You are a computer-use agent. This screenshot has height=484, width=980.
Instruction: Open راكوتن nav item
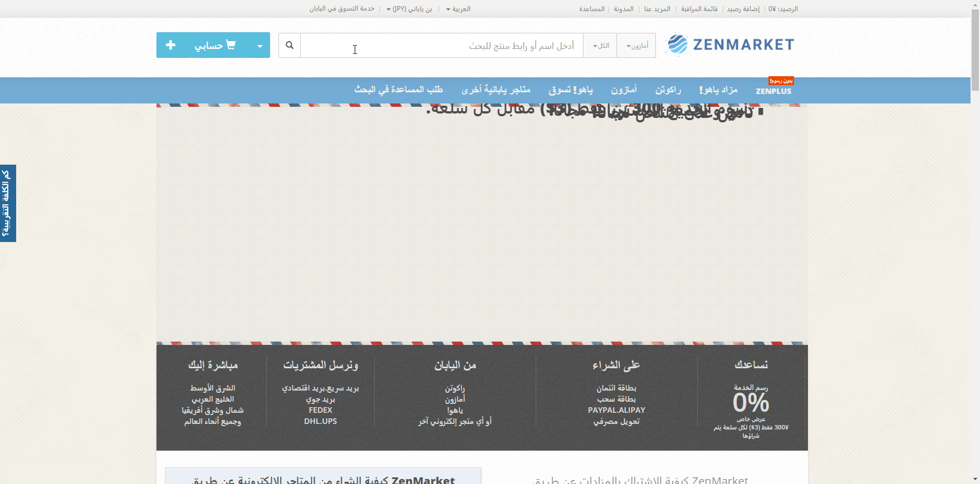coord(668,90)
